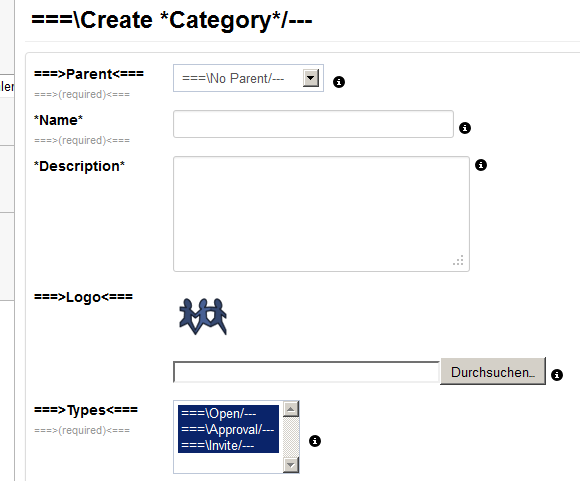Open the No Parent dropdown
The width and height of the screenshot is (580, 481).
[248, 78]
